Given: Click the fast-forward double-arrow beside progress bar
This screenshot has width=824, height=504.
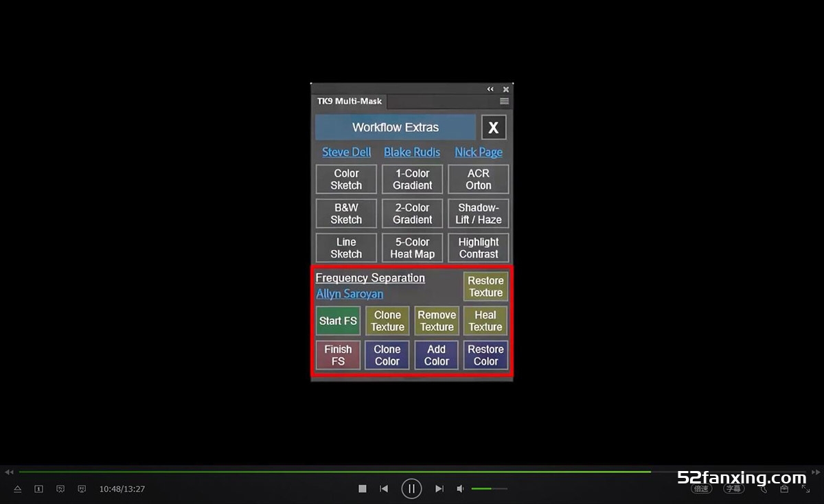Looking at the screenshot, I should [816, 472].
